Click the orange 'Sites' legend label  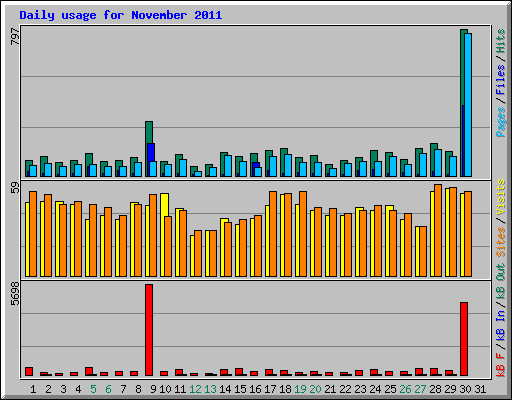500,242
